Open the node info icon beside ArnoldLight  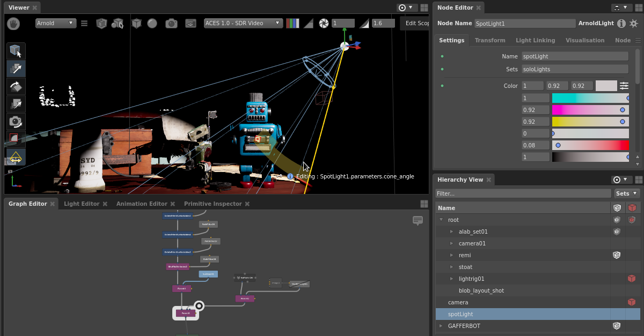click(x=621, y=24)
